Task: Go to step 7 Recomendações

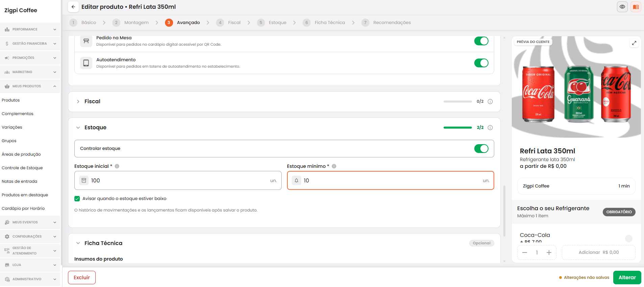Action: click(386, 23)
